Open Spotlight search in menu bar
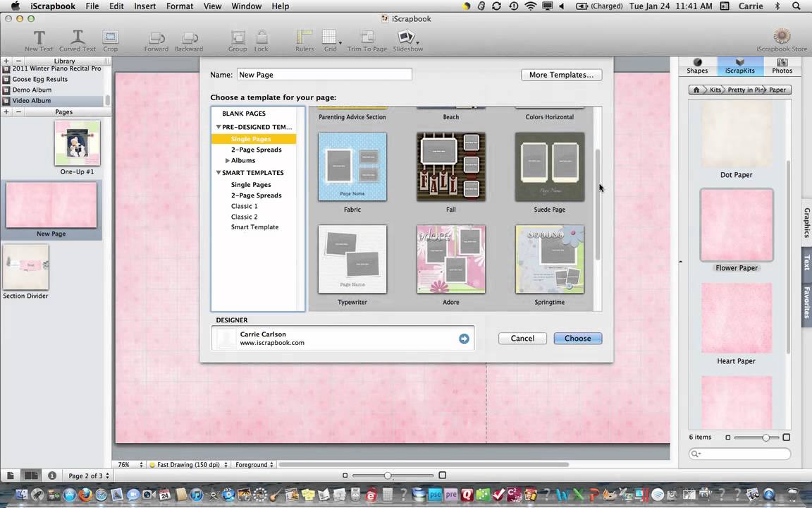The width and height of the screenshot is (812, 508). (x=796, y=6)
